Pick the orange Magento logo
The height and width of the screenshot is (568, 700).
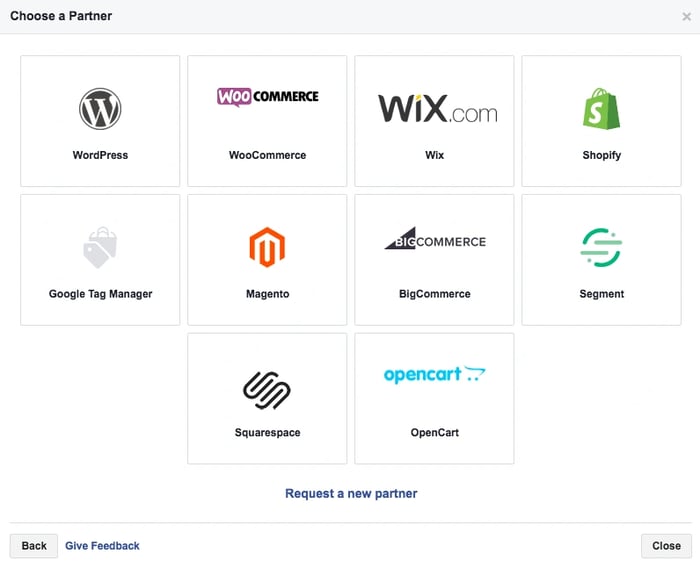267,247
